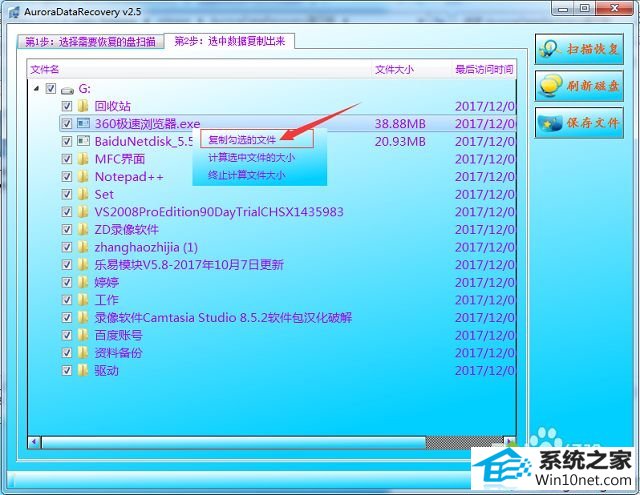
Task: Click the VS2008ProEdition folder icon
Action: 83,211
